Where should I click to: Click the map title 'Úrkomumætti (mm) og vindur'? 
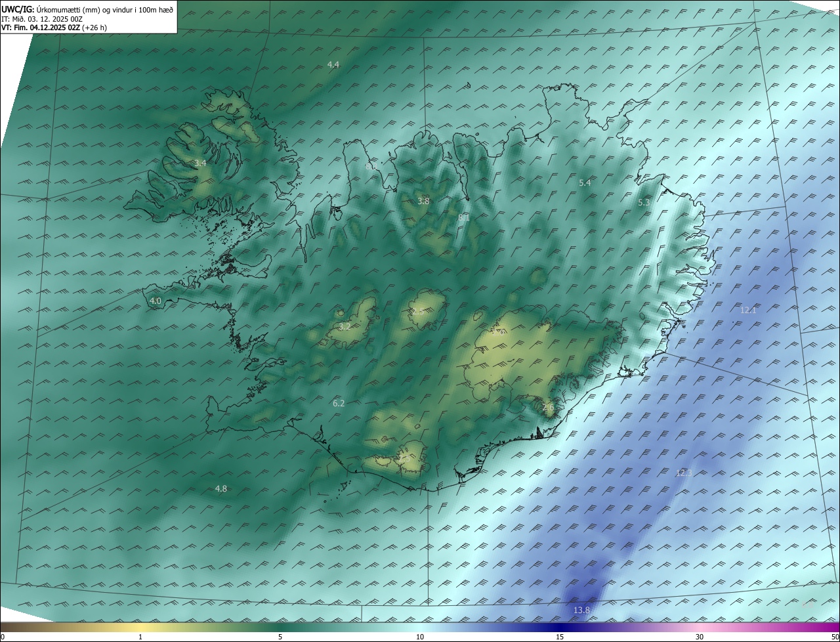tap(83, 9)
